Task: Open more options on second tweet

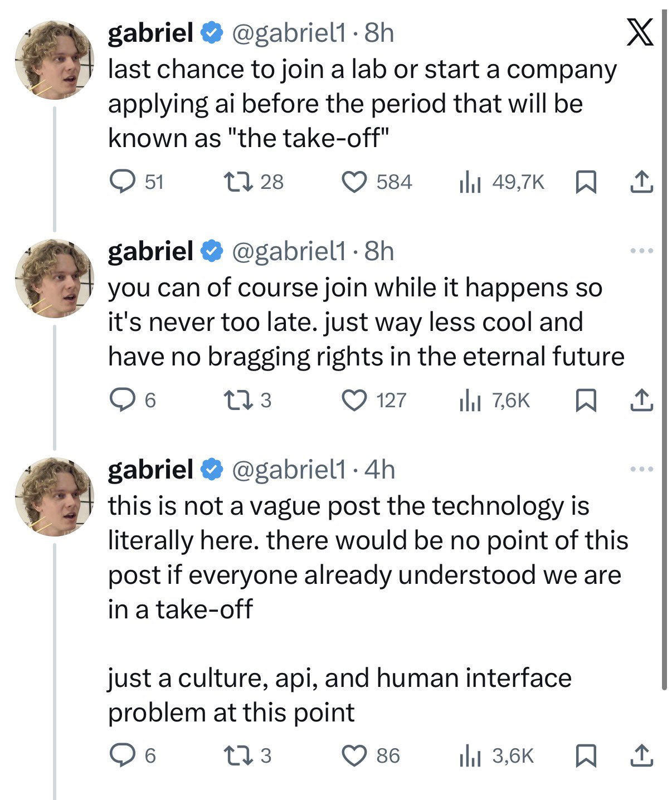Action: (x=641, y=251)
